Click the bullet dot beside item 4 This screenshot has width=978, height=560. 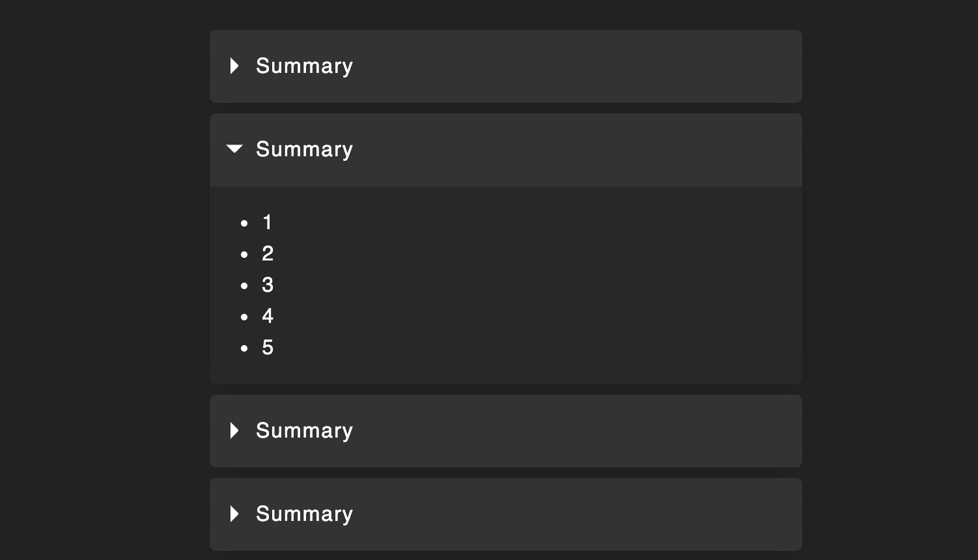[x=244, y=317]
